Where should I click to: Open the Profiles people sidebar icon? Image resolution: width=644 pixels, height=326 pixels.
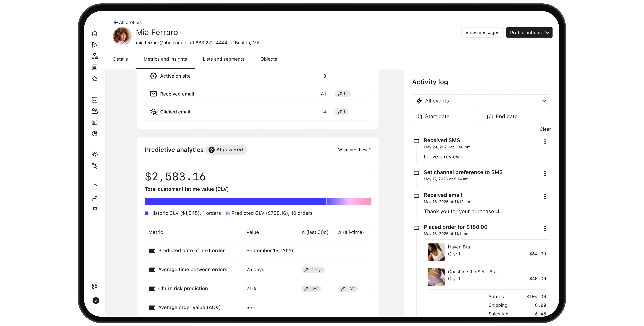[x=95, y=111]
